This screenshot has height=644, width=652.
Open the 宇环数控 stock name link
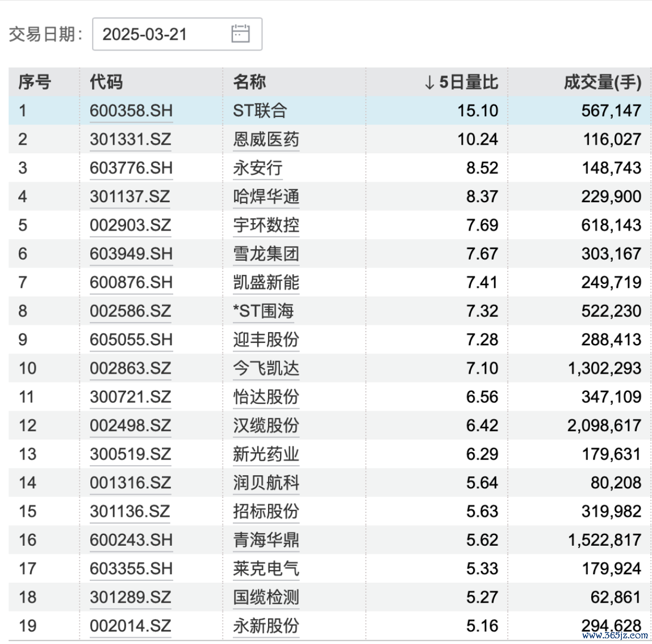pos(266,225)
